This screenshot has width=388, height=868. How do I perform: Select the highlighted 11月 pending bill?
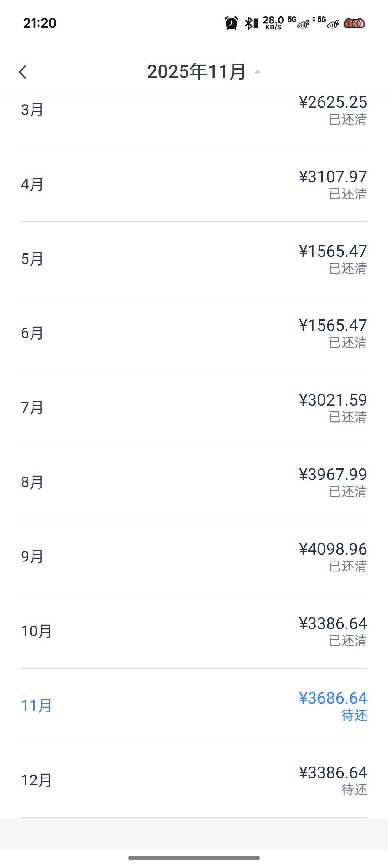[x=194, y=705]
